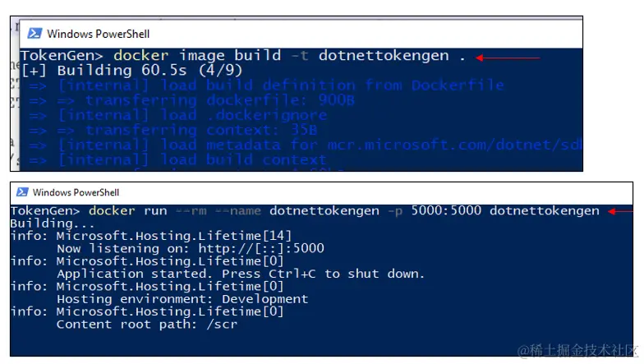Click the 5000:5000 port mapping text
Viewport: 644px width, 364px height.
pyautogui.click(x=446, y=210)
